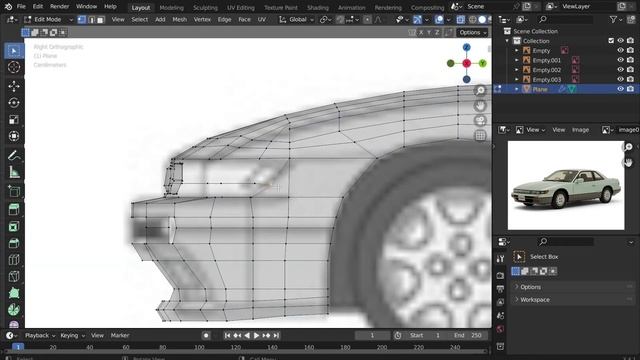Expand the Plane object tree row
This screenshot has width=640, height=360.
[516, 89]
